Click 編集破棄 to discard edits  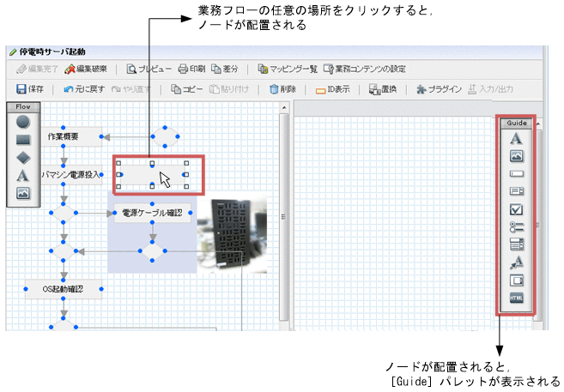(86, 69)
